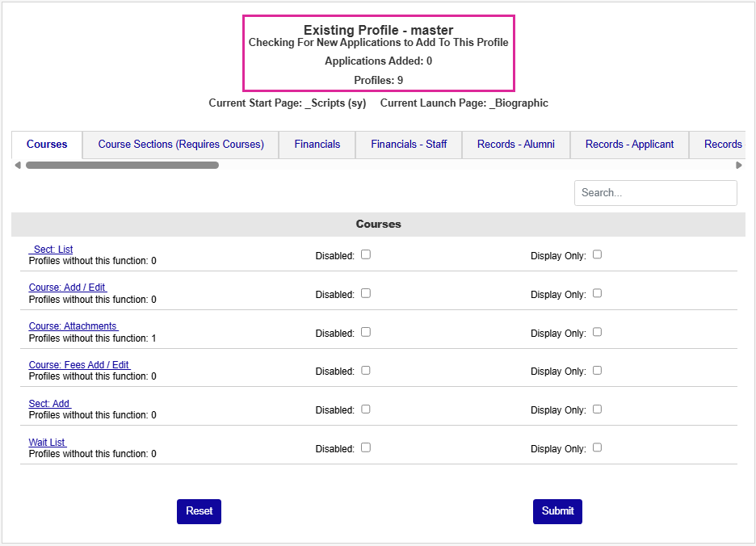Tick Disabled checkbox for Course: Attachments
756x546 pixels.
(x=366, y=332)
